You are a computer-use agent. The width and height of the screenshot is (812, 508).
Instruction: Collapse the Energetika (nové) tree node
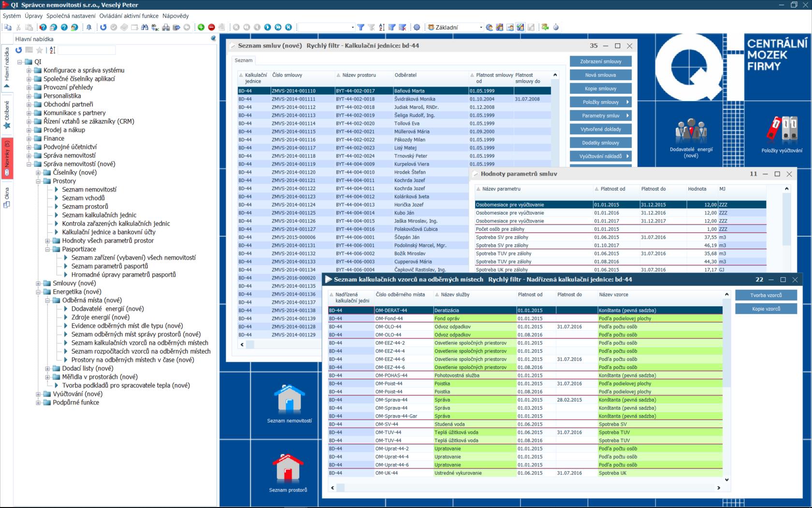point(38,292)
